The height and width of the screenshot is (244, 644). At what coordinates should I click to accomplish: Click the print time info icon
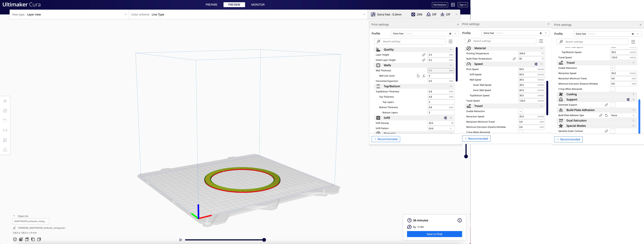tap(459, 220)
